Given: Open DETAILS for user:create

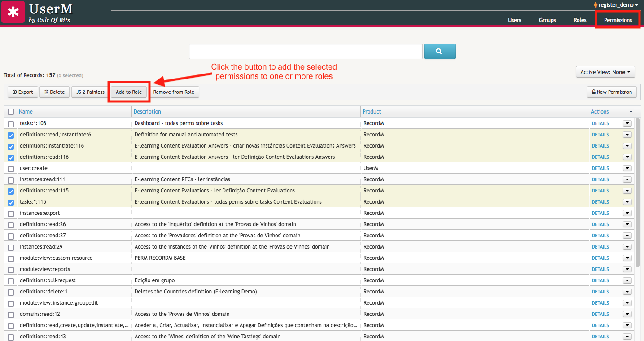Looking at the screenshot, I should (600, 168).
